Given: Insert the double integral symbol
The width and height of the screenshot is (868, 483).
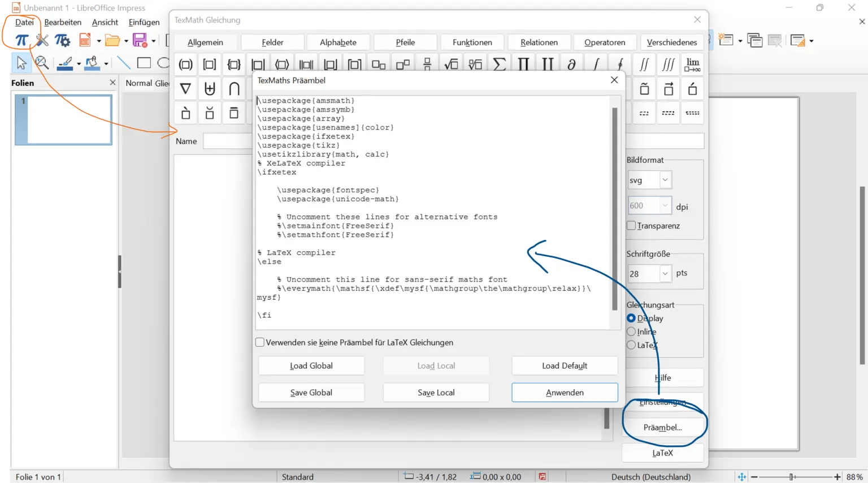Looking at the screenshot, I should point(644,64).
